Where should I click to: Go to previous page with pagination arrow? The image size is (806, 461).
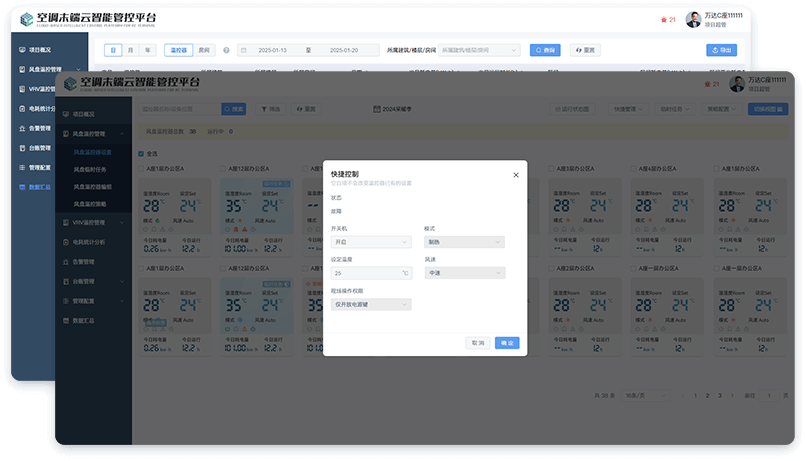(683, 396)
